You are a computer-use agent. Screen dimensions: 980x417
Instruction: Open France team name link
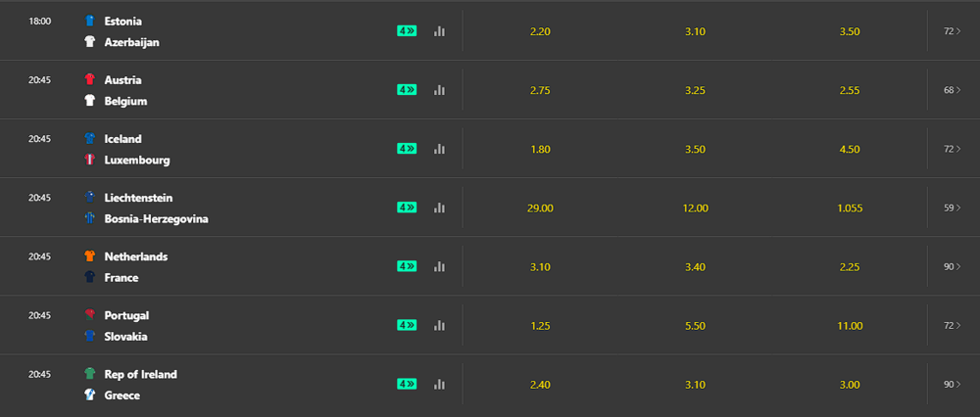point(121,277)
